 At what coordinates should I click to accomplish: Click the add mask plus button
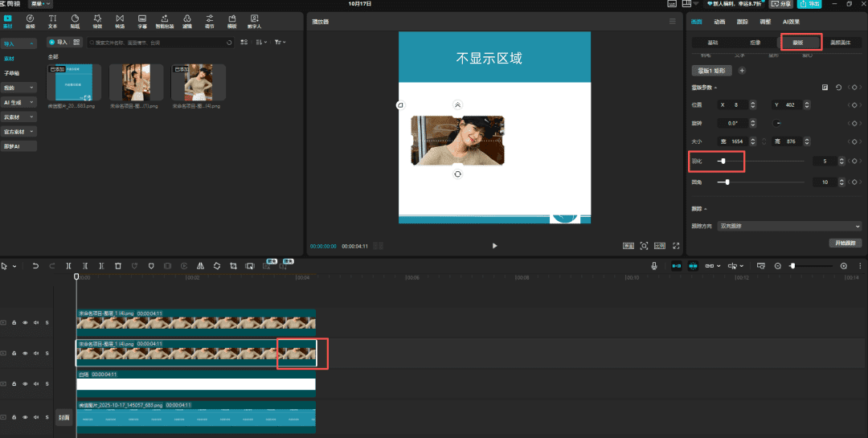click(x=742, y=71)
